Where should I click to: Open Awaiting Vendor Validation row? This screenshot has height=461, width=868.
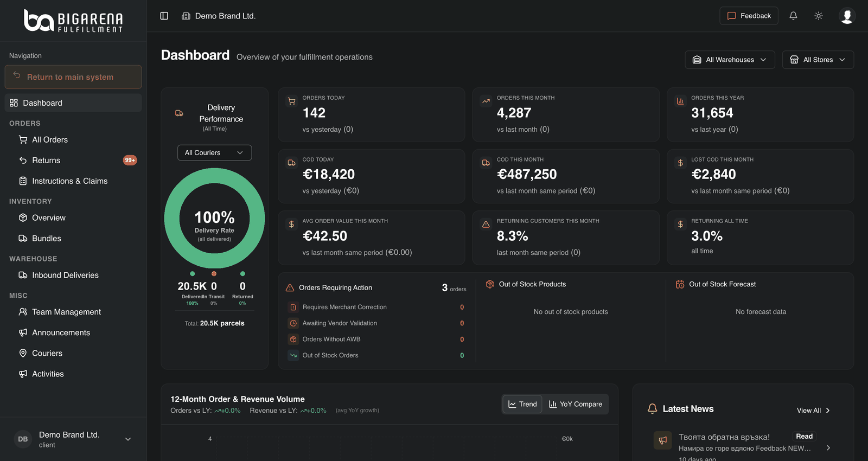click(376, 323)
